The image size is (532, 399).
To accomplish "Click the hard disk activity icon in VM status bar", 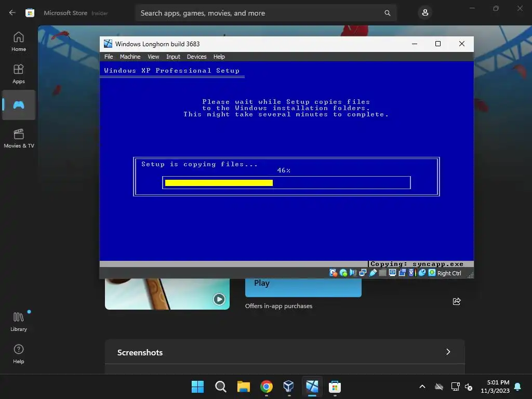I will (333, 273).
